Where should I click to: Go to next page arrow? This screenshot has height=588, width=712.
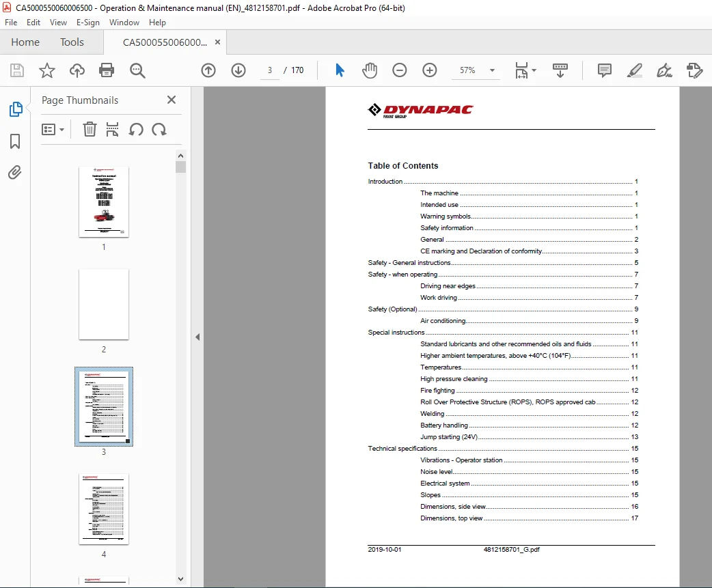238,70
